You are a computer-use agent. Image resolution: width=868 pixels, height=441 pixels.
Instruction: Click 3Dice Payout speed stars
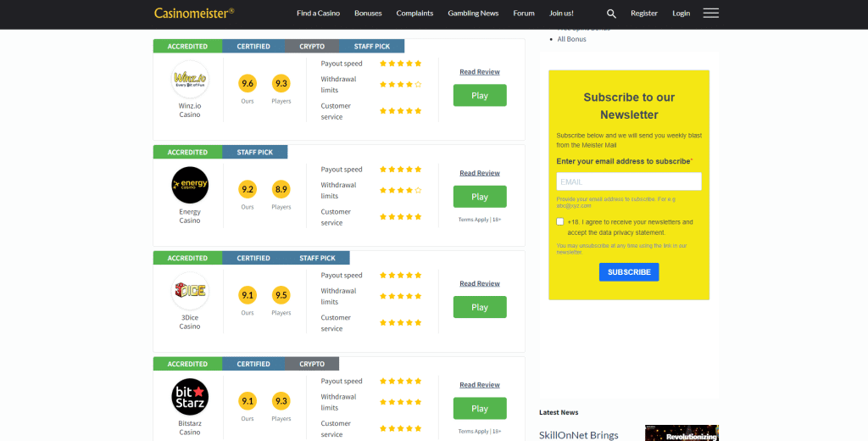[x=400, y=275]
